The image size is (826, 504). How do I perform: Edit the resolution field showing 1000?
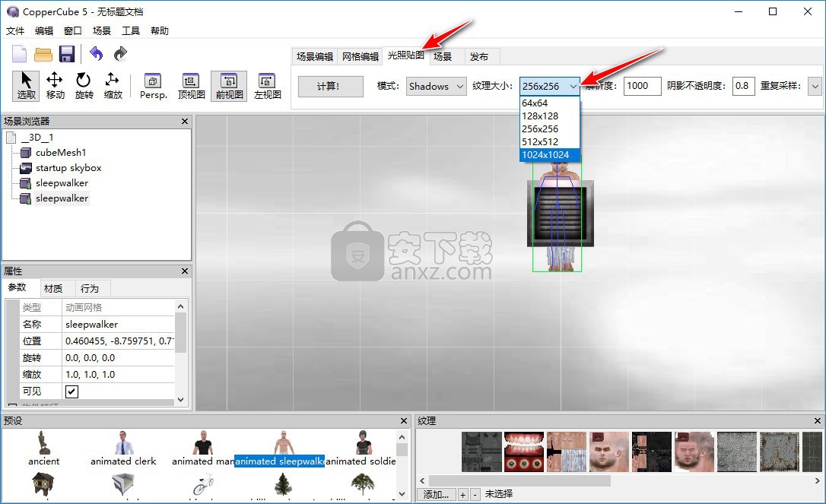(642, 86)
